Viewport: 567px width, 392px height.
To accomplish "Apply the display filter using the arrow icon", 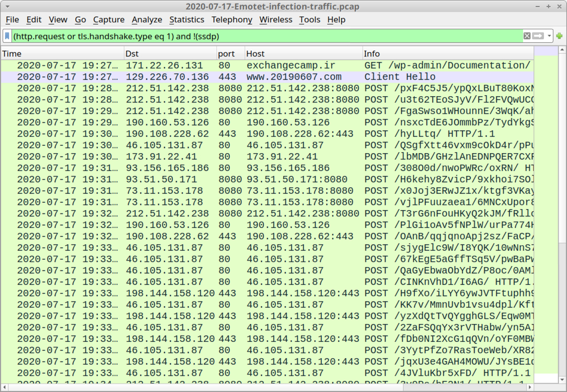I will (x=538, y=36).
